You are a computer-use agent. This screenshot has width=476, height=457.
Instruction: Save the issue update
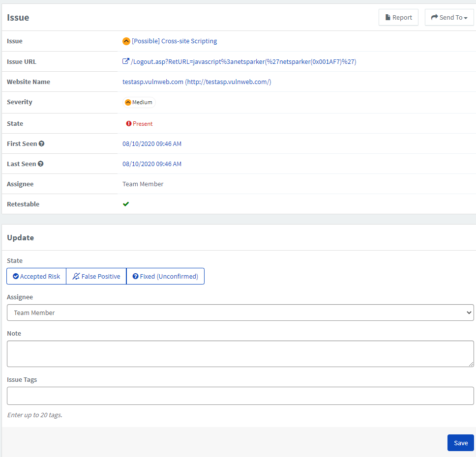(x=461, y=443)
